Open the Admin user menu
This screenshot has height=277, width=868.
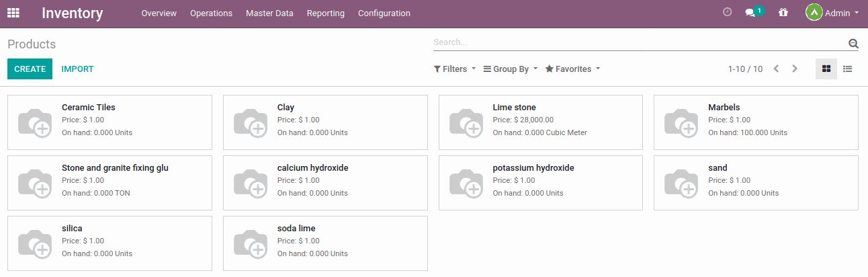(832, 13)
